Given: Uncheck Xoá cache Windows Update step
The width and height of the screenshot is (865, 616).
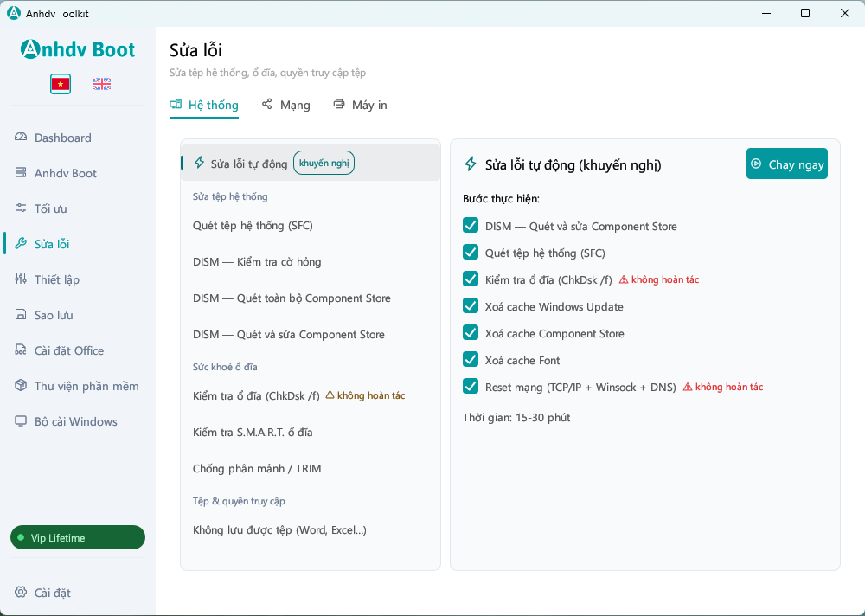Looking at the screenshot, I should [471, 305].
